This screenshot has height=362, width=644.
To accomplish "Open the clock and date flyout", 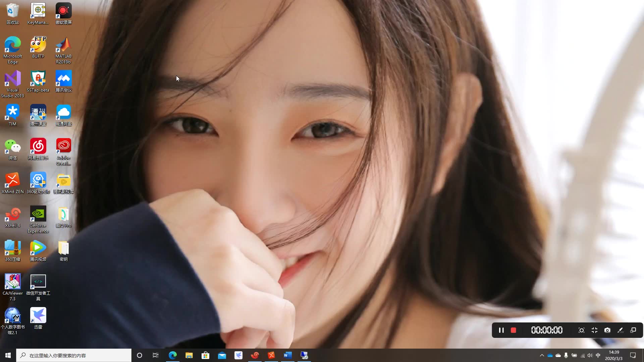I will click(613, 355).
